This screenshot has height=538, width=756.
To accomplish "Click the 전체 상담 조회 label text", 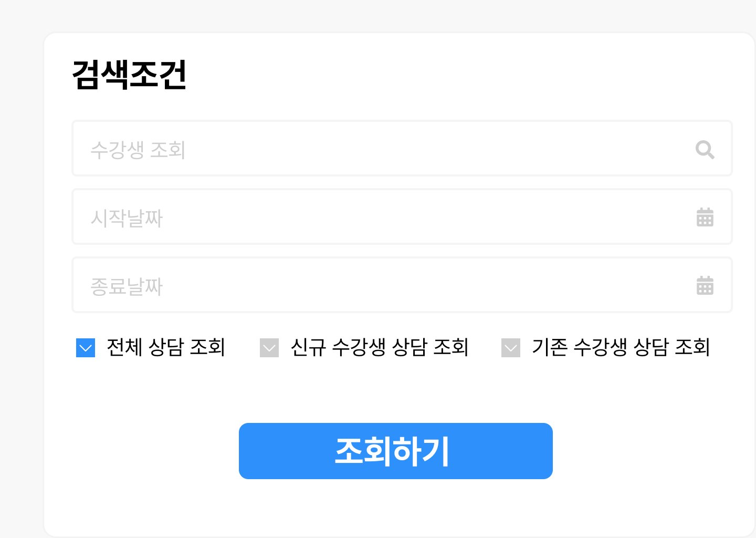I will coord(166,347).
